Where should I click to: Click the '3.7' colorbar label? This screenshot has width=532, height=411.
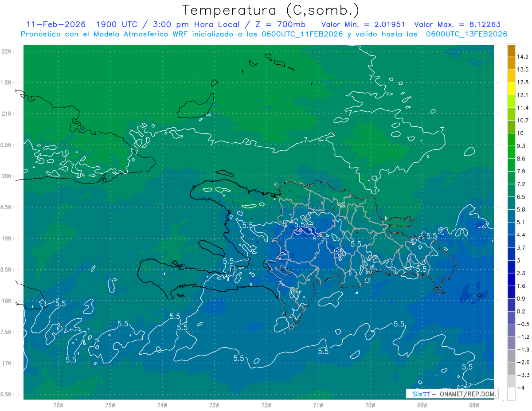coord(521,247)
